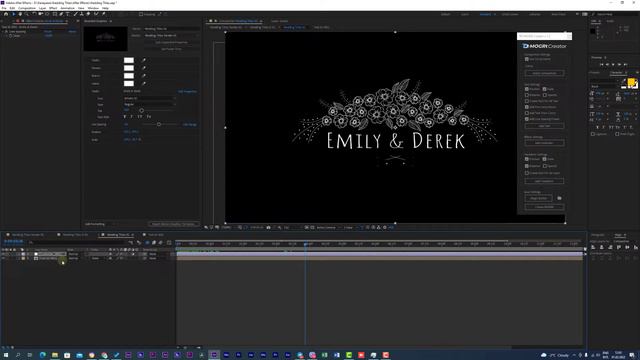Open the Add Formatting dropdown
Viewport: 640px width, 360px height.
(100, 224)
